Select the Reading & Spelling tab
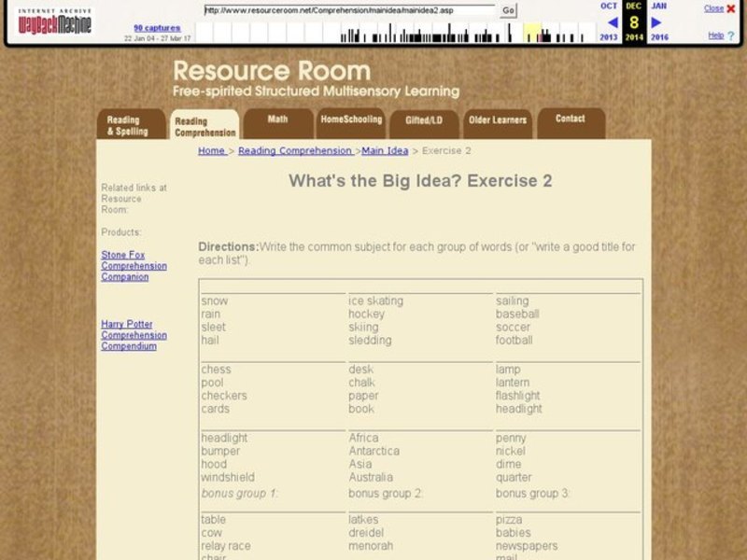 pyautogui.click(x=131, y=124)
